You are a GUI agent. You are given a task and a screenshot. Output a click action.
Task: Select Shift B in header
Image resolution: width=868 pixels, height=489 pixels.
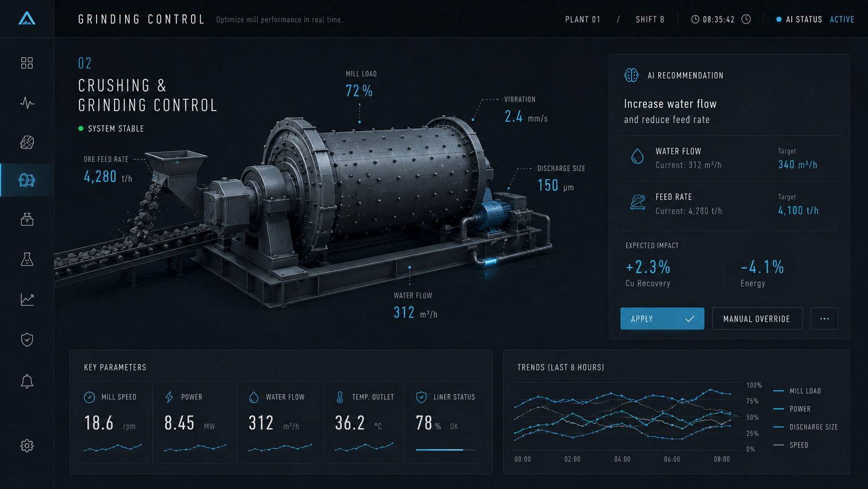pyautogui.click(x=650, y=19)
